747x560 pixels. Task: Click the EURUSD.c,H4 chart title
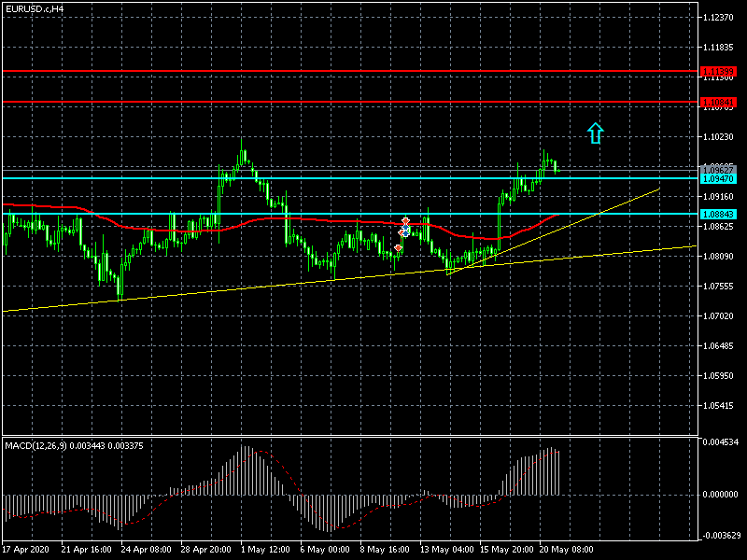[35, 8]
